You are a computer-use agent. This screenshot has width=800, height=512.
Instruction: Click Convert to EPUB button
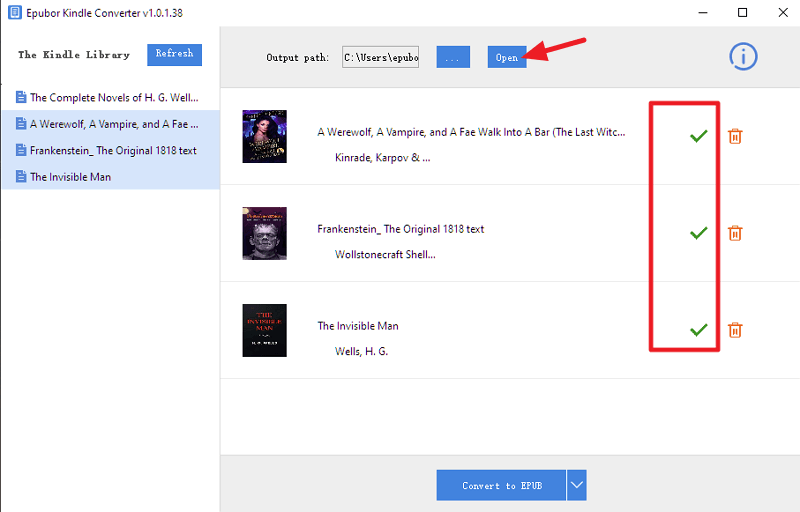[501, 485]
